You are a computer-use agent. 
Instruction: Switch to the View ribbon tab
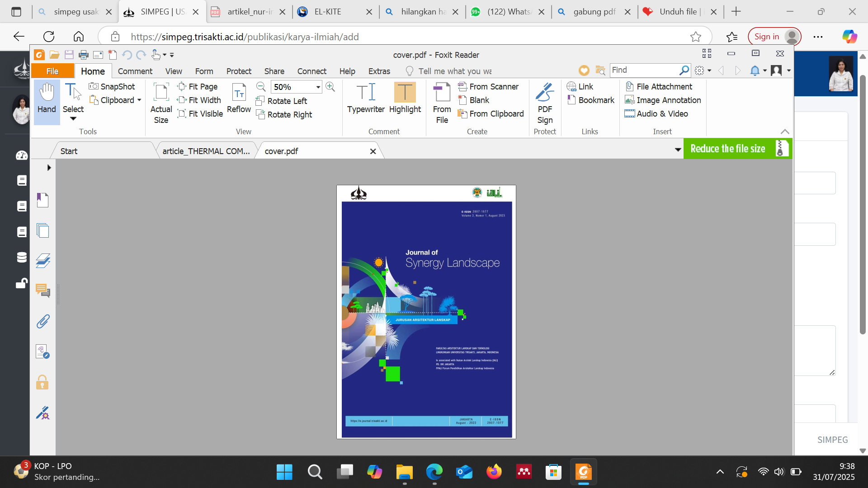tap(174, 71)
